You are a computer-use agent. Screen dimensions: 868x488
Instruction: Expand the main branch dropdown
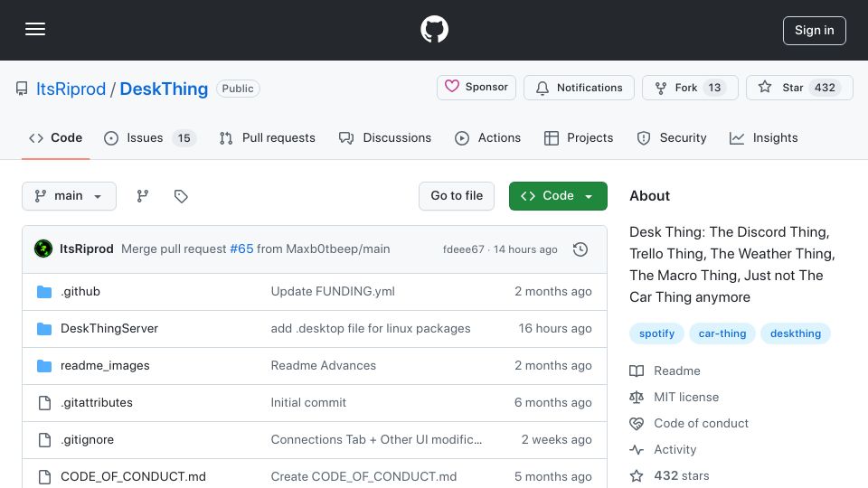coord(70,196)
